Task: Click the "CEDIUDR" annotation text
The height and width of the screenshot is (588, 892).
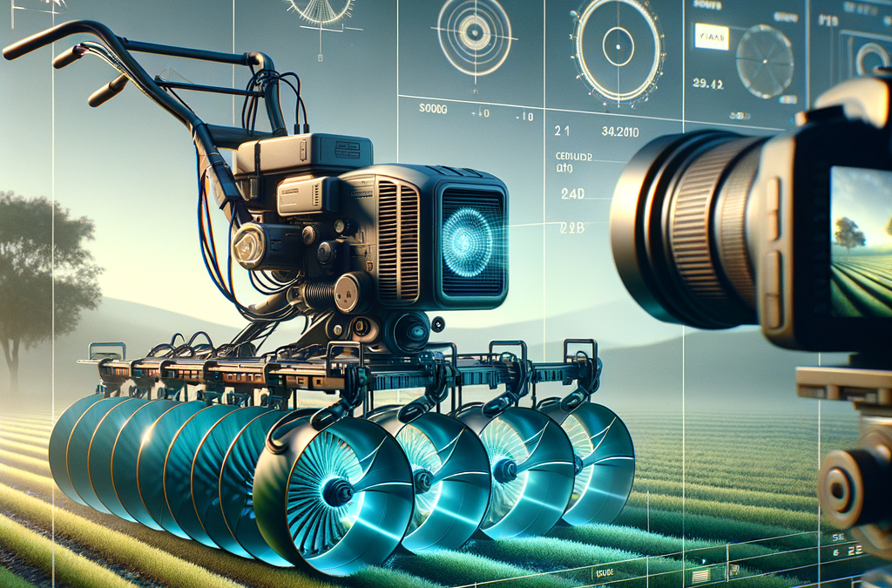Action: click(x=573, y=157)
